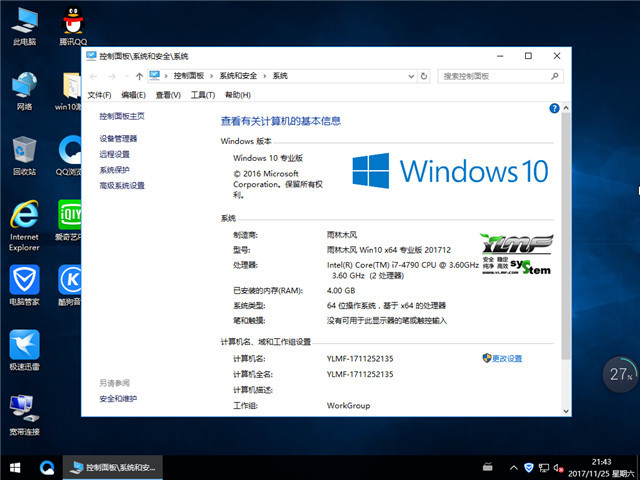This screenshot has width=640, height=480.
Task: Refresh the control panel address bar
Action: [424, 76]
